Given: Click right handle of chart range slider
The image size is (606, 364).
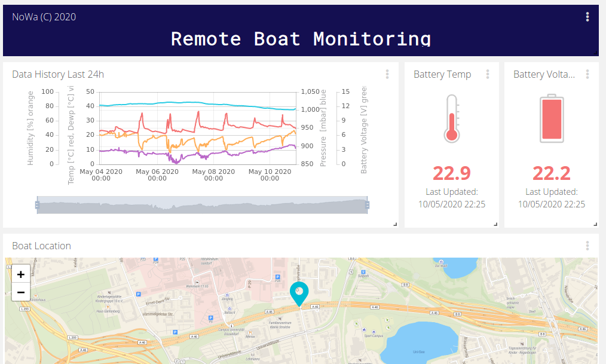Looking at the screenshot, I should coord(367,205).
